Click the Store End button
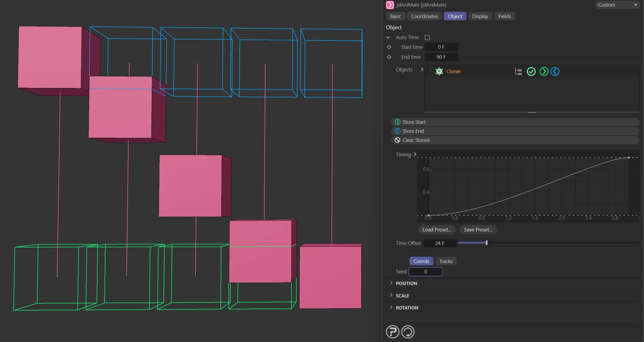 coord(514,131)
